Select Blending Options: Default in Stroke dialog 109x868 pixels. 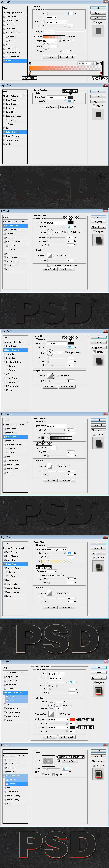(x=15, y=13)
